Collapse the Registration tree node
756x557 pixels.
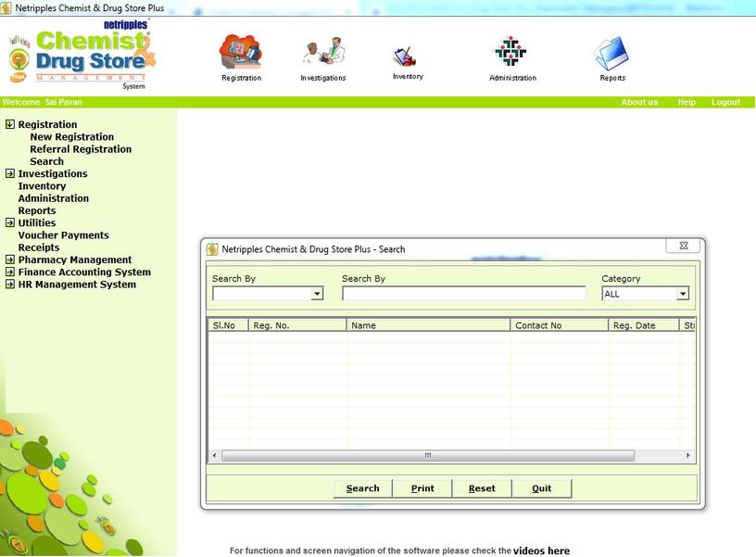[x=10, y=124]
